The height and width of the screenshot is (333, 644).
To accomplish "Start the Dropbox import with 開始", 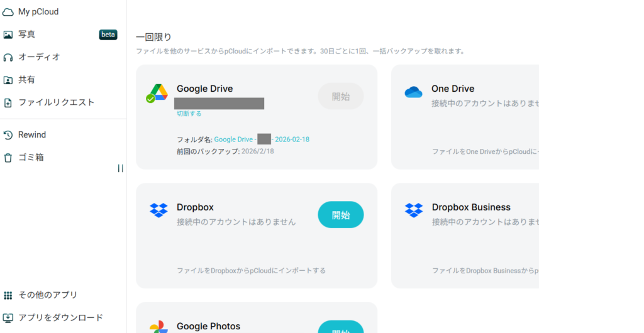I will 340,215.
